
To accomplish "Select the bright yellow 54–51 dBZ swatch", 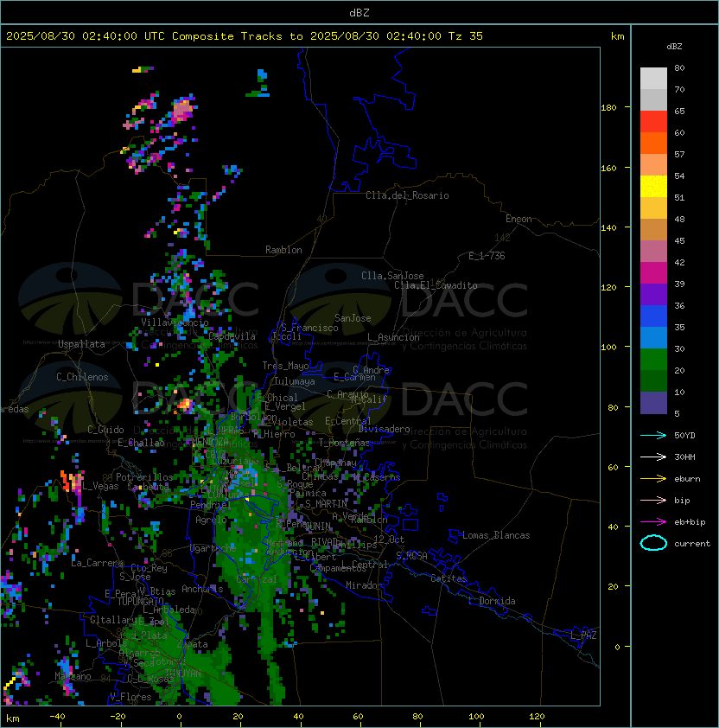I will pos(653,187).
